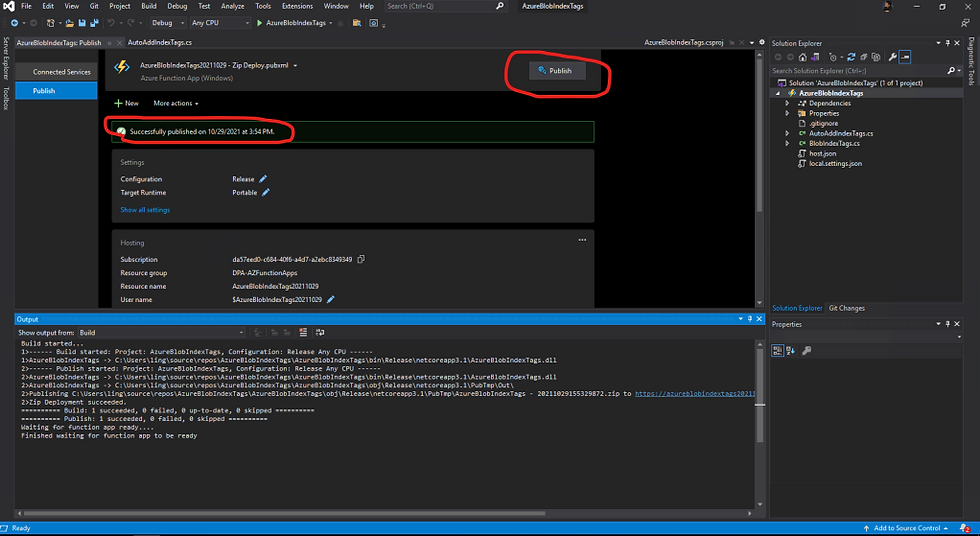Click Clear All icon in Output
This screenshot has width=980, height=536.
[303, 332]
